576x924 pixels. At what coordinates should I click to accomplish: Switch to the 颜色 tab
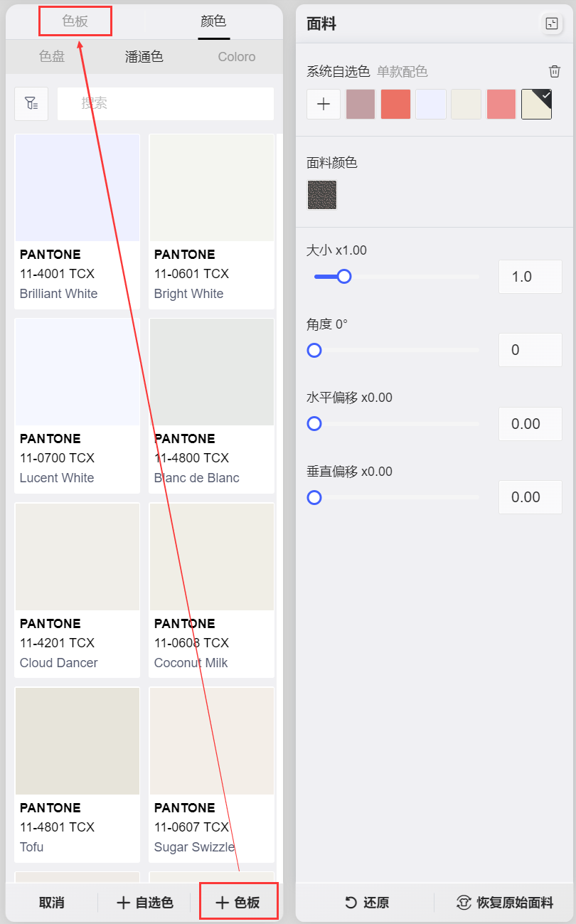(213, 21)
